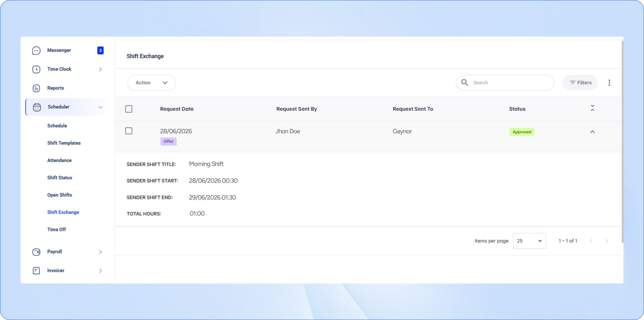Open the Action dropdown
This screenshot has height=320, width=644.
click(152, 82)
